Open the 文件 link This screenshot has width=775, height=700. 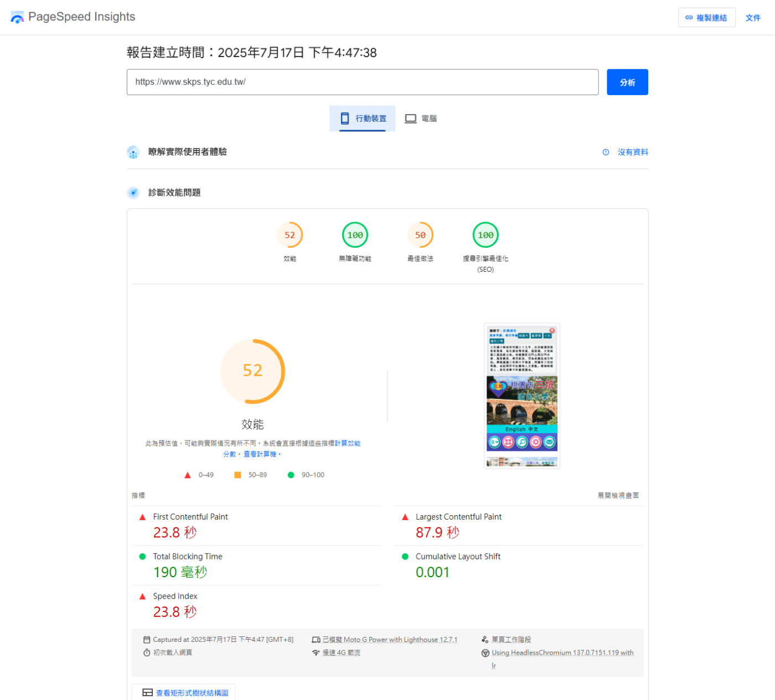(753, 18)
